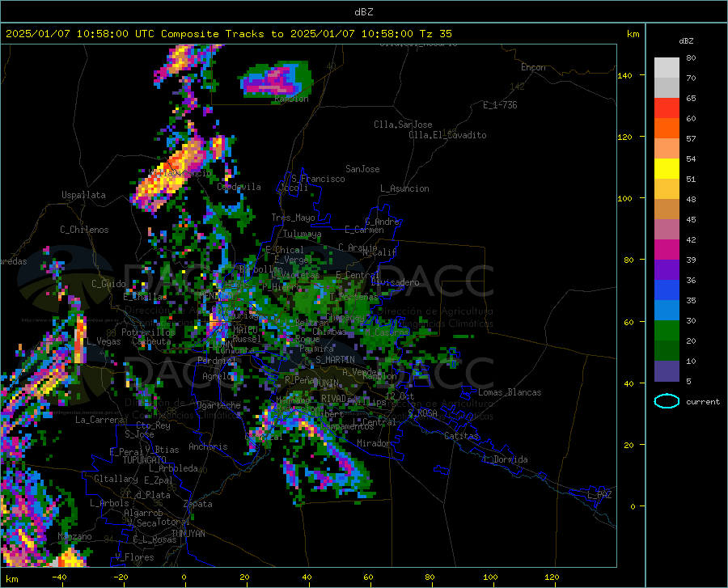Click the Encon place label
This screenshot has width=728, height=588.
533,67
